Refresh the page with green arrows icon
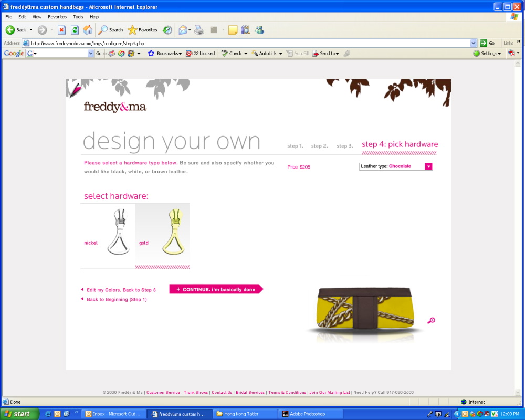The width and height of the screenshot is (525, 420). 75,30
